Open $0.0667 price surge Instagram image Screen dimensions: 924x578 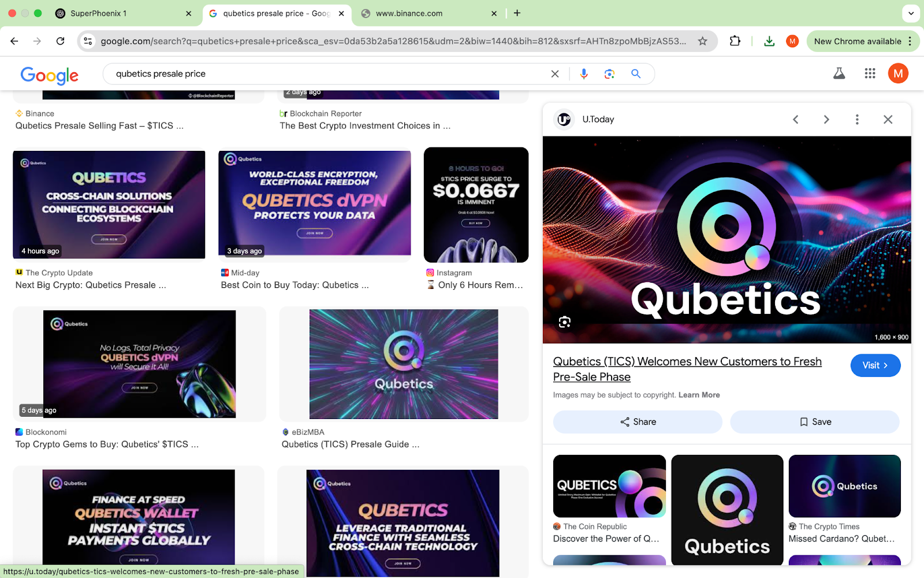pos(476,205)
